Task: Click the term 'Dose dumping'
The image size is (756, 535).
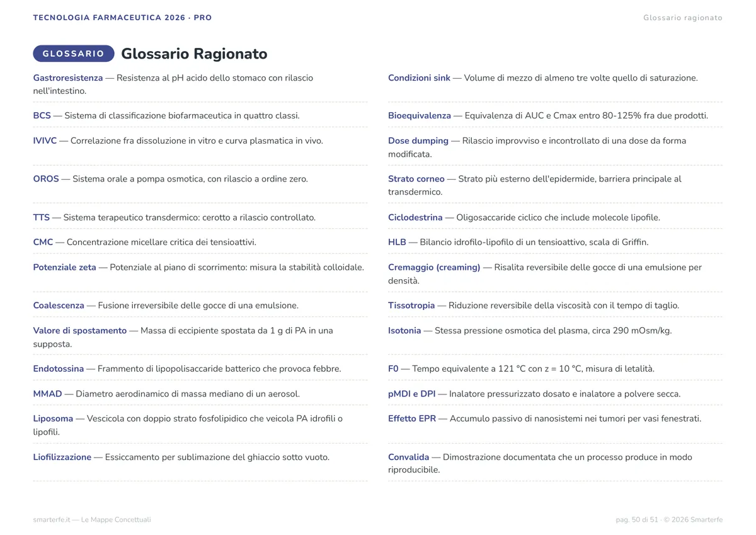Action: [x=418, y=141]
